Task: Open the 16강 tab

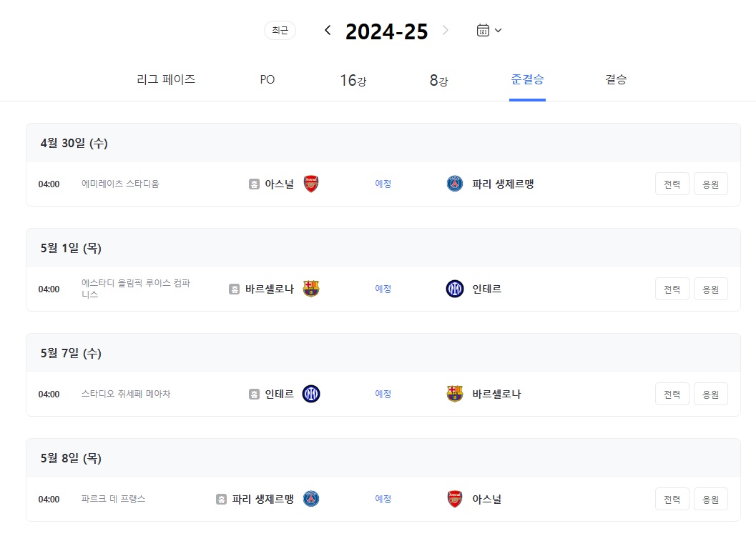Action: pyautogui.click(x=353, y=79)
